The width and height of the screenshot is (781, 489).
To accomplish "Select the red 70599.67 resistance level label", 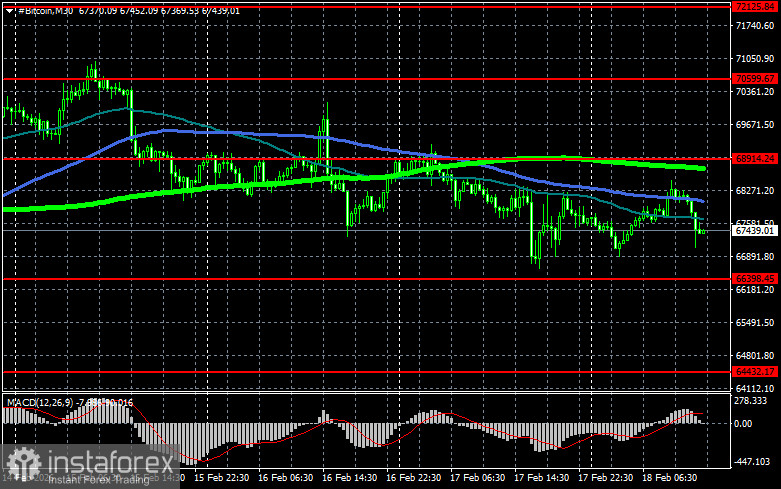I will (x=754, y=78).
